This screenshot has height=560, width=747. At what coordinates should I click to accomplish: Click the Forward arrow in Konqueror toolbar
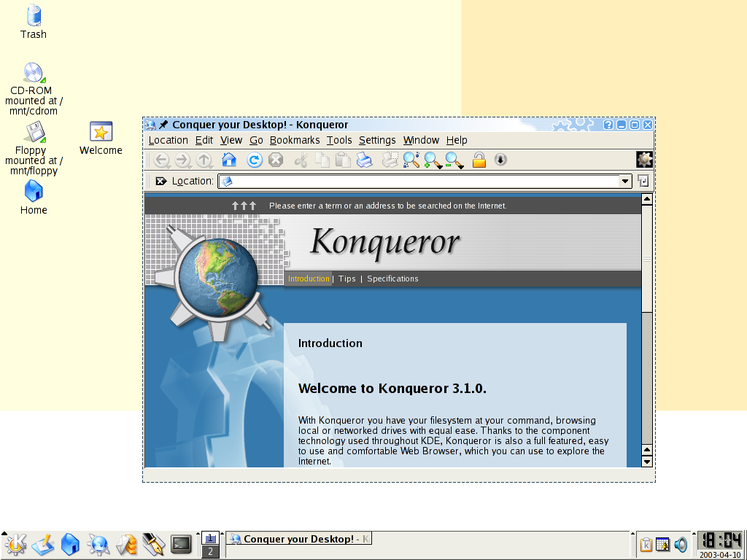click(x=183, y=160)
